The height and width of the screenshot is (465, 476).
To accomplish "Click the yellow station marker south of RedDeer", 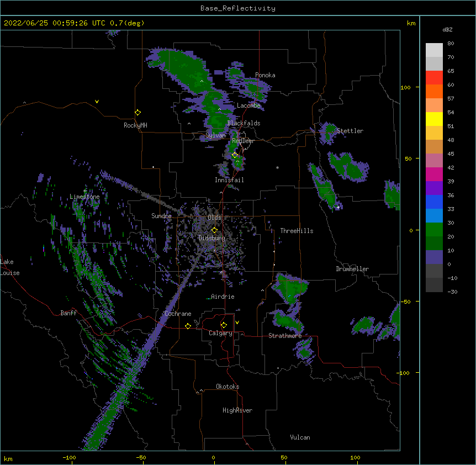I will 235,155.
